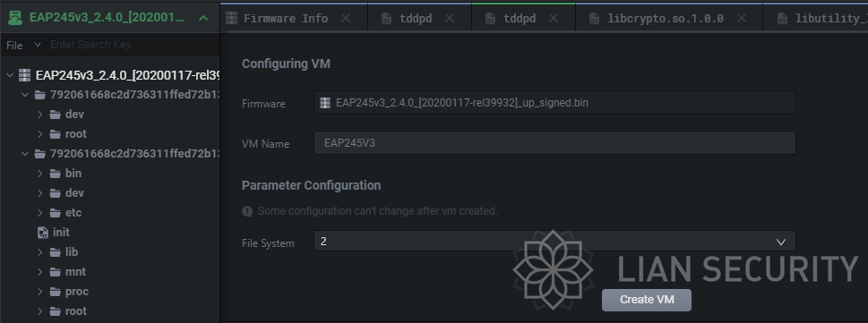Open the File search type dropdown
Screen dimensions: 868x323
point(23,45)
